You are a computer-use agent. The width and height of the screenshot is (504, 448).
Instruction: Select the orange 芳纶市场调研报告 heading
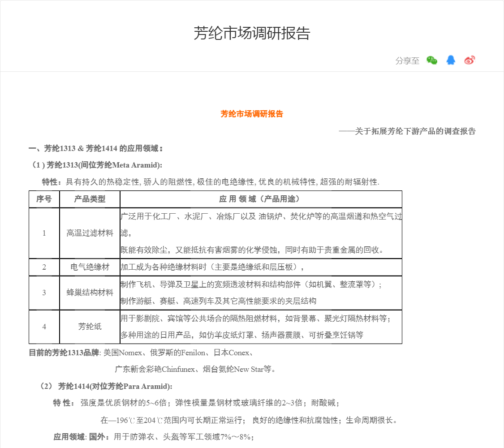tap(252, 114)
